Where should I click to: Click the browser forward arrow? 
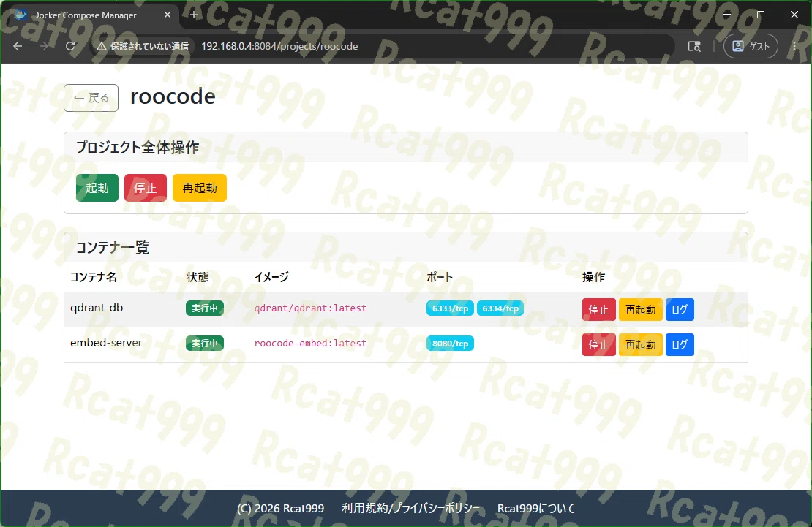(44, 46)
